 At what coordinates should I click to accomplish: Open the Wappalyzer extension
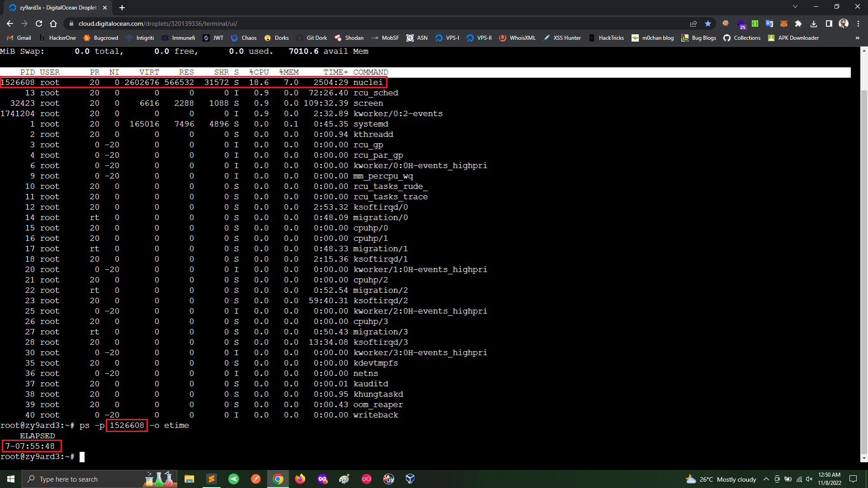click(741, 23)
